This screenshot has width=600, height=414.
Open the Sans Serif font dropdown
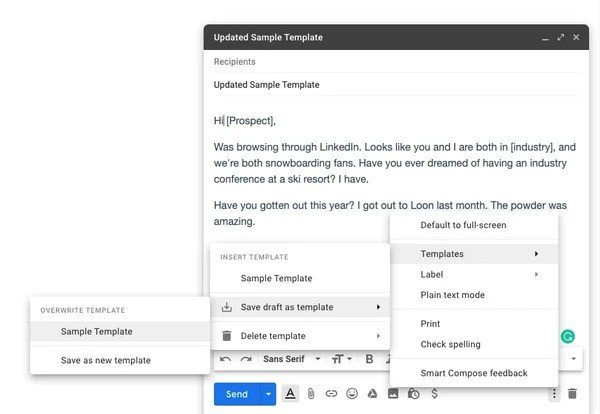[x=292, y=358]
